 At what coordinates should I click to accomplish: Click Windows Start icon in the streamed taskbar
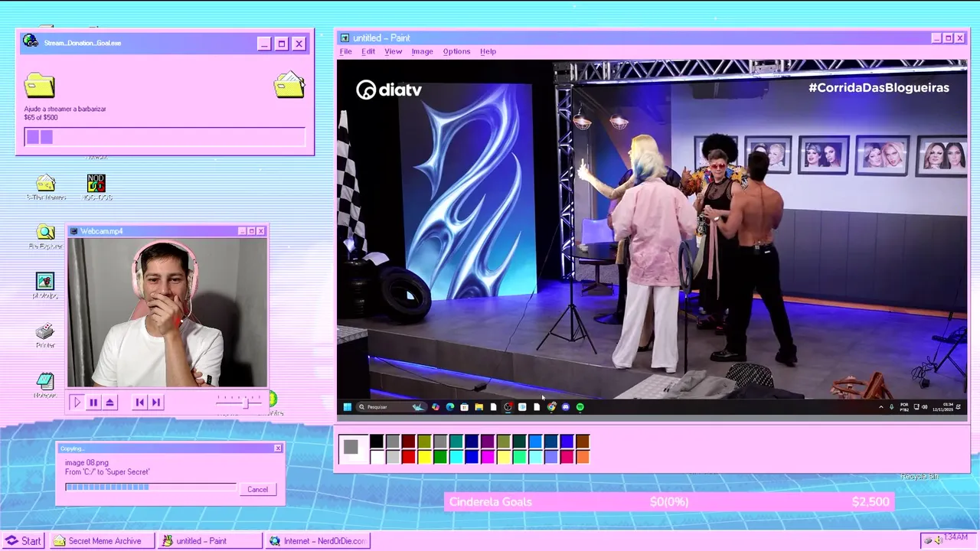347,407
